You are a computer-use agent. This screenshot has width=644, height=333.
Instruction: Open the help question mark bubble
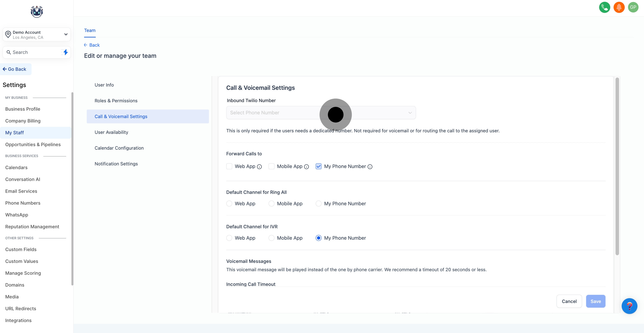click(x=629, y=306)
